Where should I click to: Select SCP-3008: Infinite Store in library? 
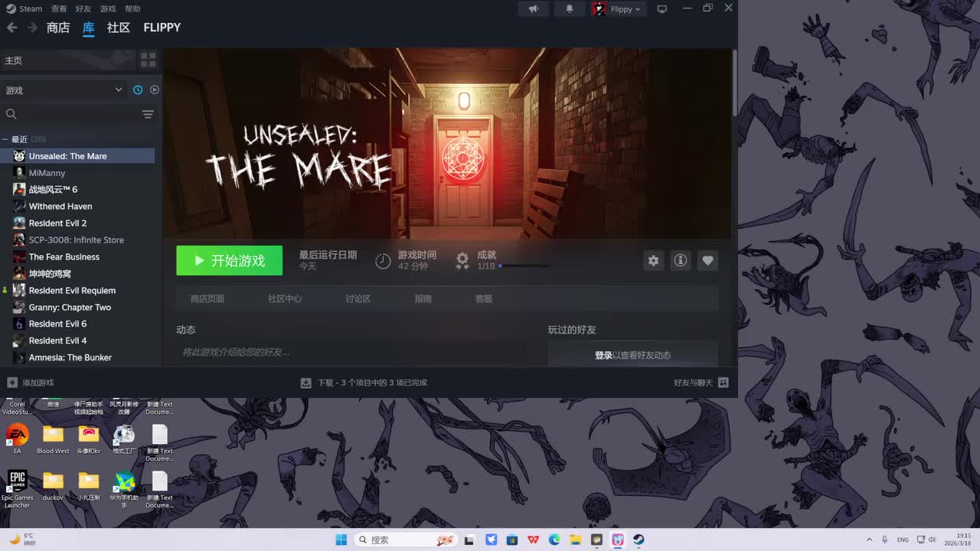77,240
